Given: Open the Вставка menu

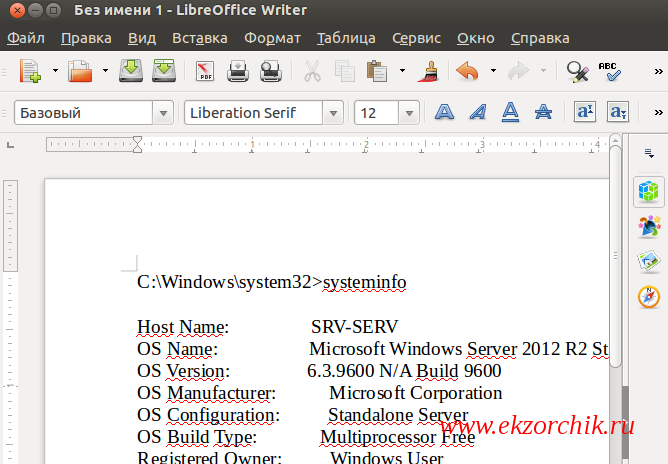Looking at the screenshot, I should (x=200, y=38).
